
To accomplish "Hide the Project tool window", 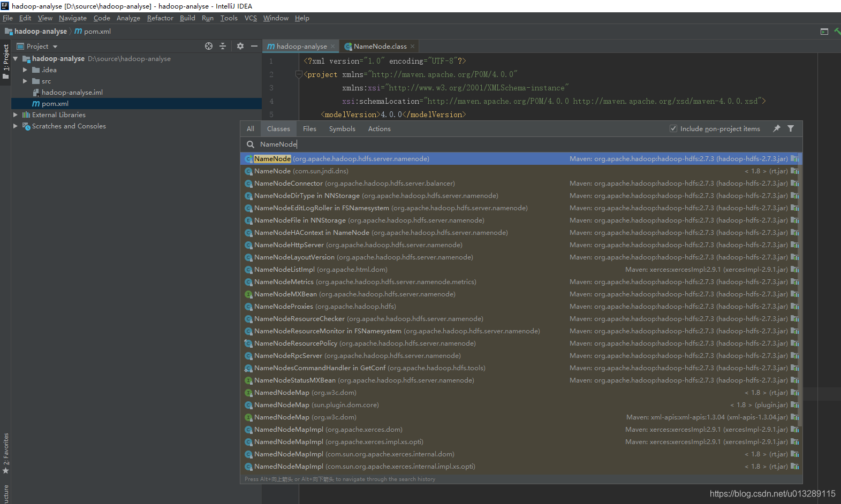I will pos(254,46).
